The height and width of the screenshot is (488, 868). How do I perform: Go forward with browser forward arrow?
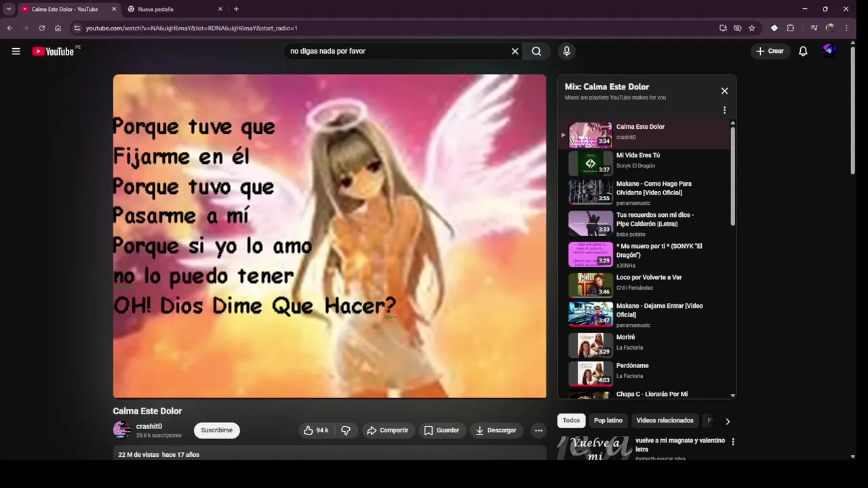[26, 28]
